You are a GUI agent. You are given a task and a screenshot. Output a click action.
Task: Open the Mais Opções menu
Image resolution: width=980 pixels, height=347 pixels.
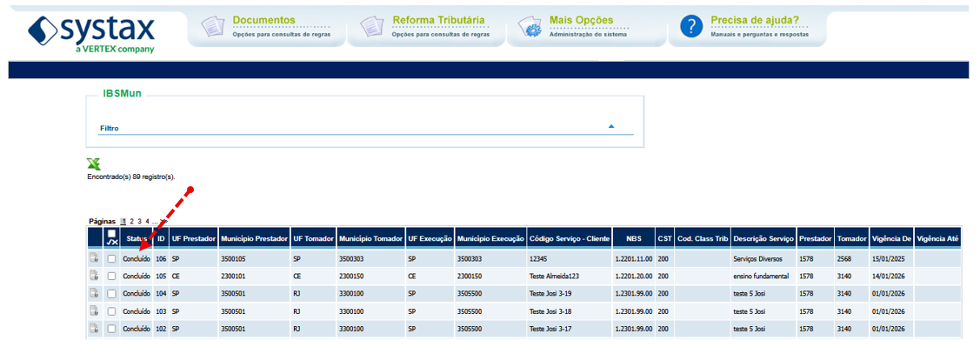pos(581,21)
